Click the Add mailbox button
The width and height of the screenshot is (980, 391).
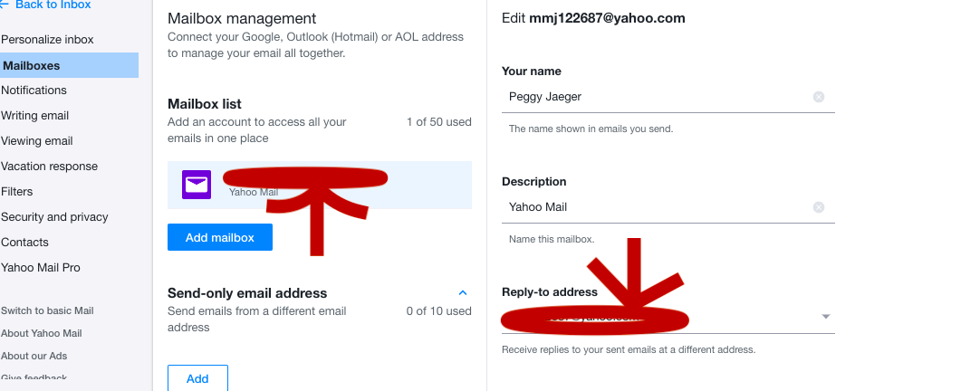220,237
